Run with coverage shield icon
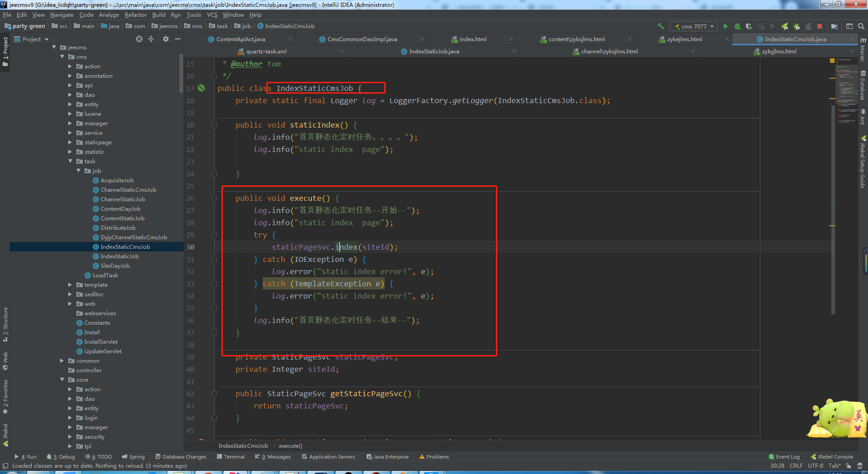The height and width of the screenshot is (474, 868). click(749, 26)
